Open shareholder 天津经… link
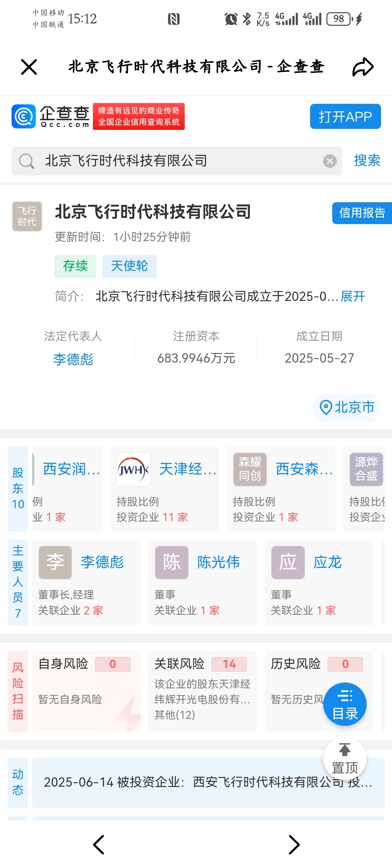This screenshot has width=392, height=868. [188, 469]
